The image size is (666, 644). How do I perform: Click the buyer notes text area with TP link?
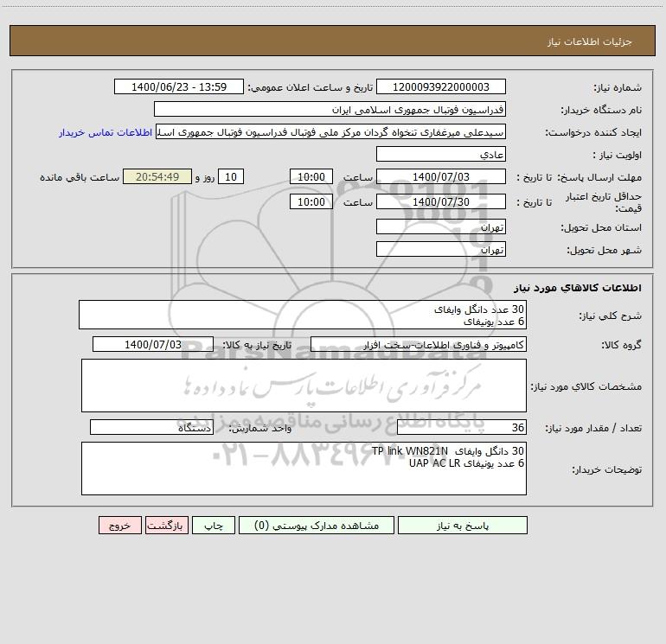point(304,469)
